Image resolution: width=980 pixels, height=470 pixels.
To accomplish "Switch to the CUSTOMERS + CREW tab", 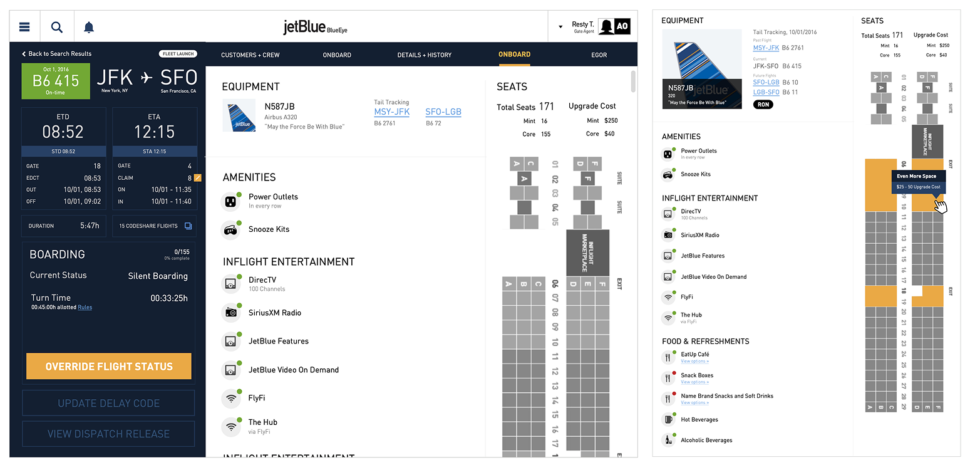I will [250, 55].
